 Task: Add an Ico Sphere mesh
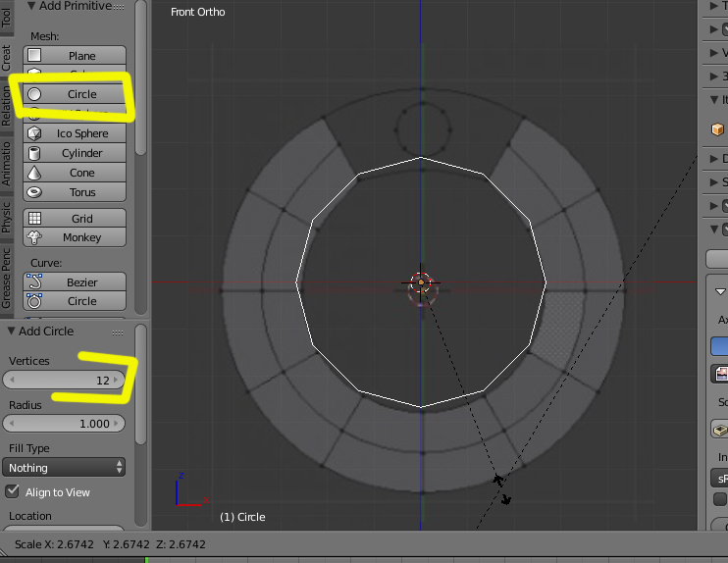point(75,133)
